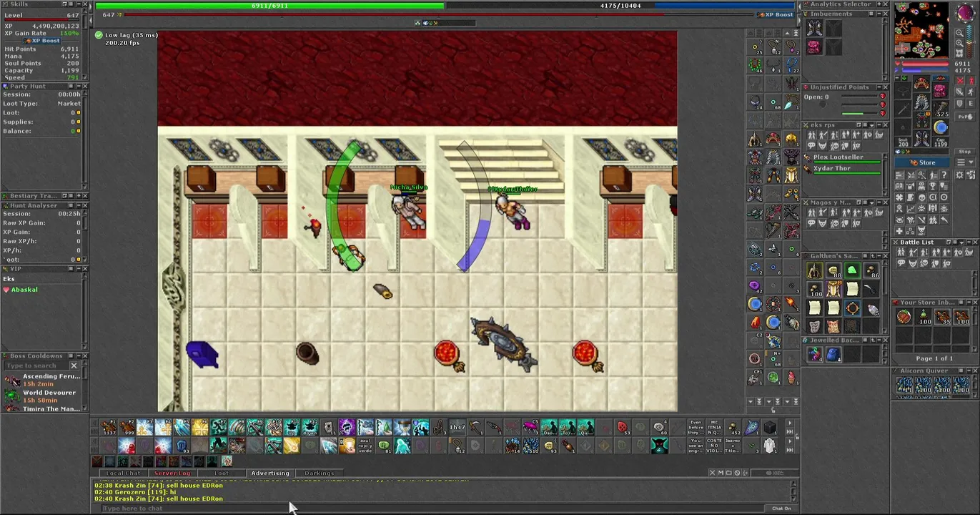Collapse the Imbuements panel
This screenshot has width=980, height=515.
click(878, 14)
